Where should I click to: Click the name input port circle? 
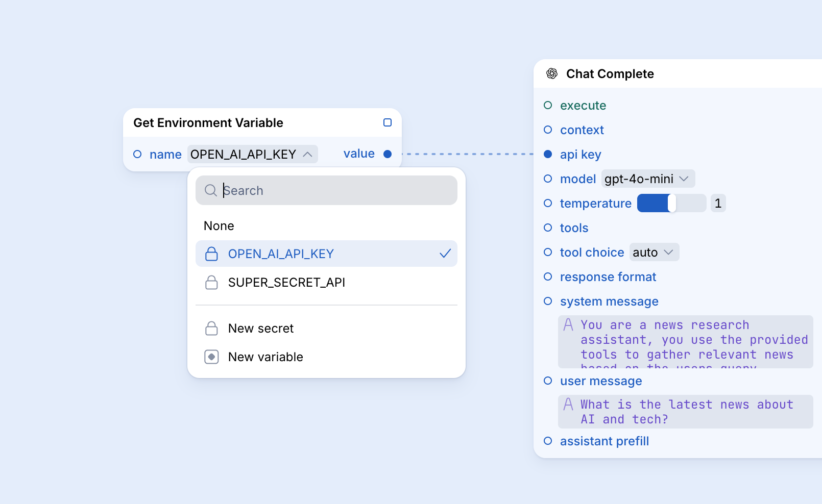[x=137, y=154]
